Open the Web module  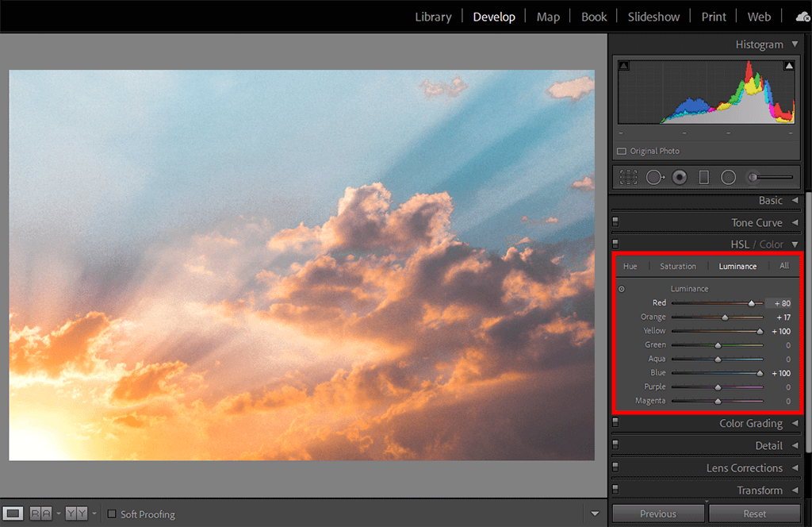coord(759,17)
